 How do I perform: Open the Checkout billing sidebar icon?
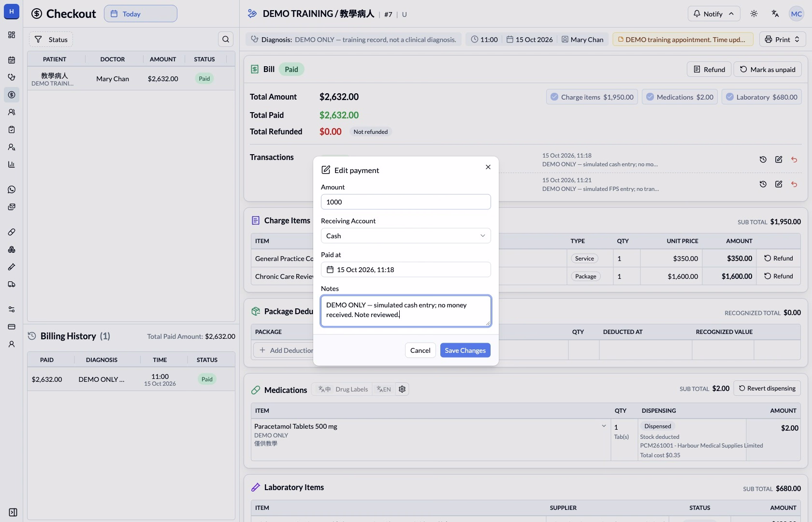point(12,95)
